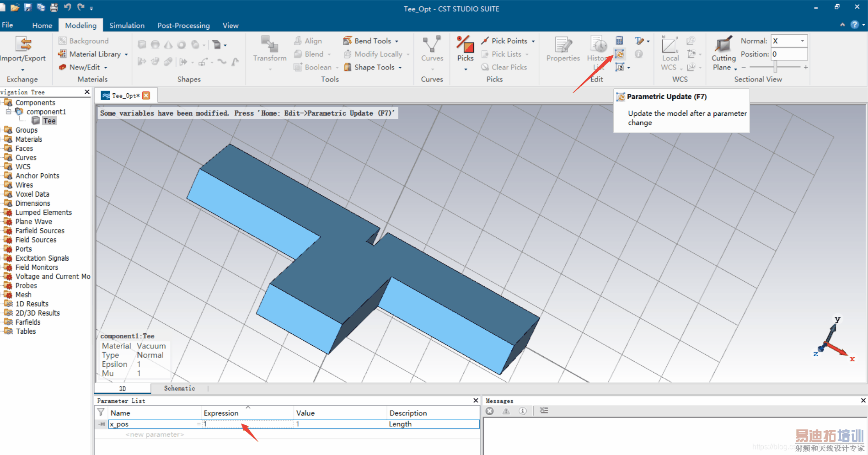
Task: Open the Normal axis dropdown
Action: (x=803, y=41)
